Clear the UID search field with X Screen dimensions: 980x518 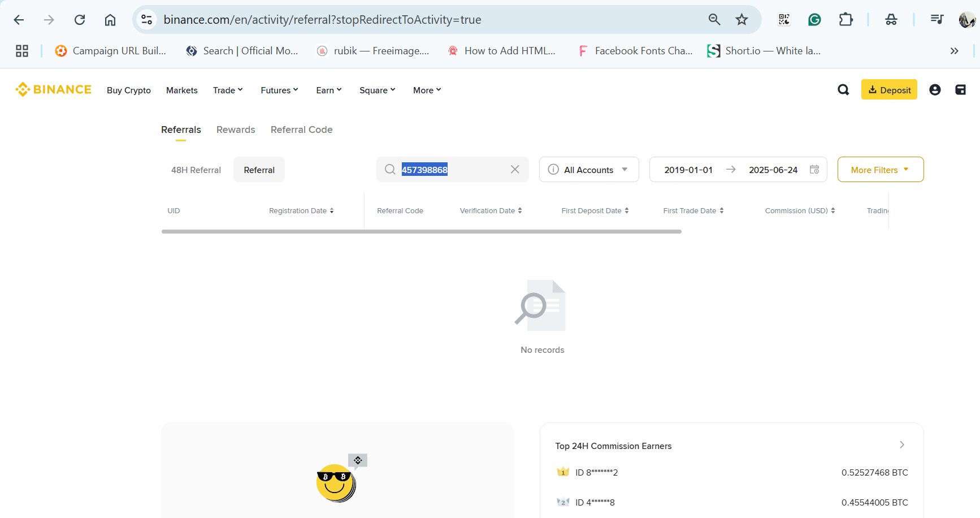[x=515, y=169]
